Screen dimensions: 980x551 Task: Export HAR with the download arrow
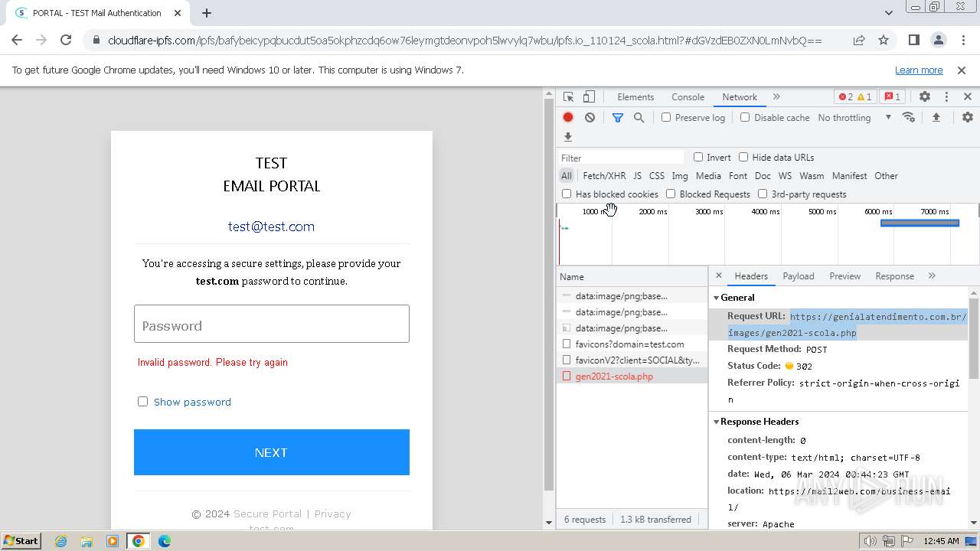(568, 137)
